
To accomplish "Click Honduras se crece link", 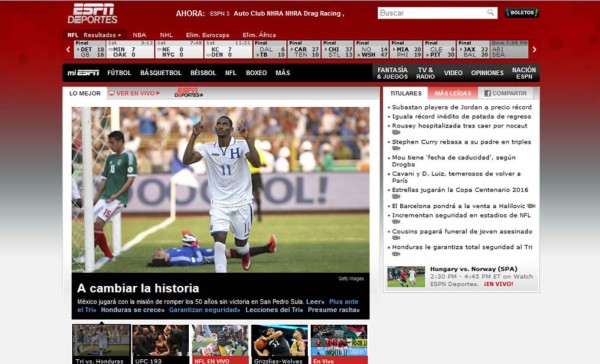I will click(x=132, y=310).
